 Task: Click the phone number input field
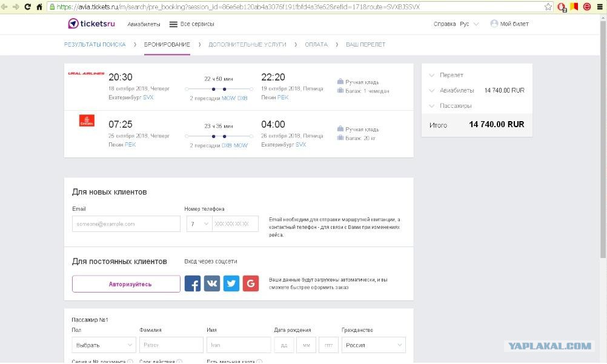235,224
